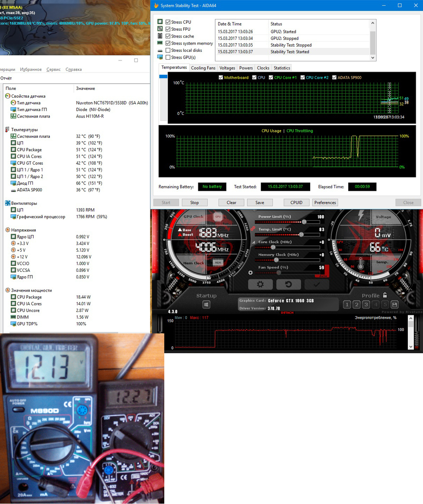This screenshot has height=504, width=423.
Task: Open Preferences in Stability Test
Action: click(325, 203)
